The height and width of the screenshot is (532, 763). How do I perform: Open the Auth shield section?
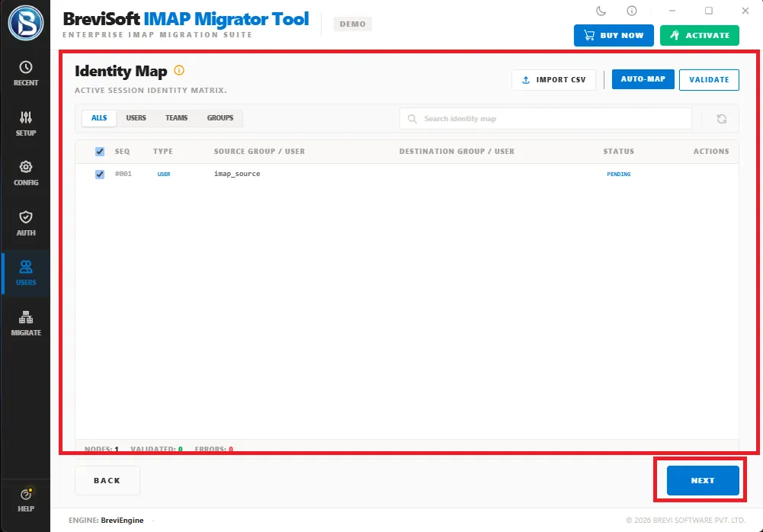point(26,224)
